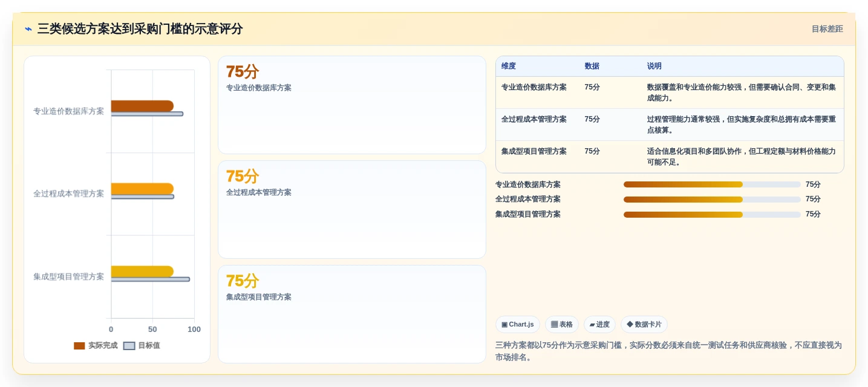This screenshot has width=868, height=387.
Task: Toggle the 目标值 legend swatch
Action: pyautogui.click(x=129, y=346)
